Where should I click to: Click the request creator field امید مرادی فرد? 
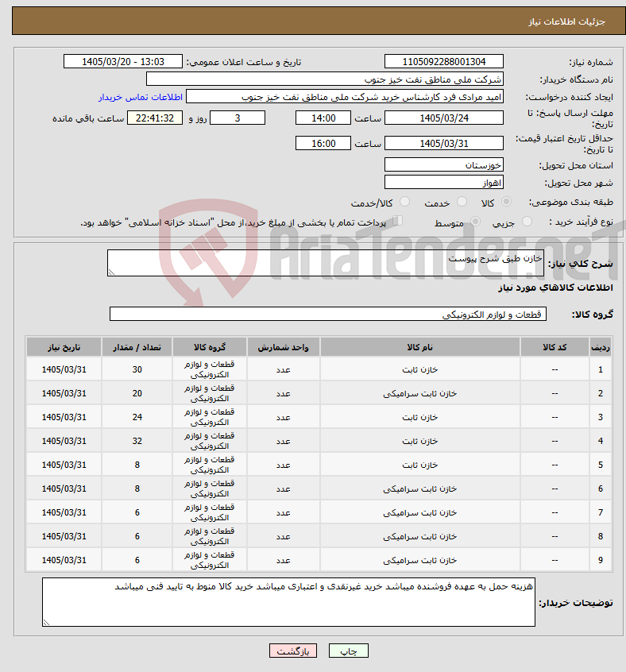(x=345, y=97)
